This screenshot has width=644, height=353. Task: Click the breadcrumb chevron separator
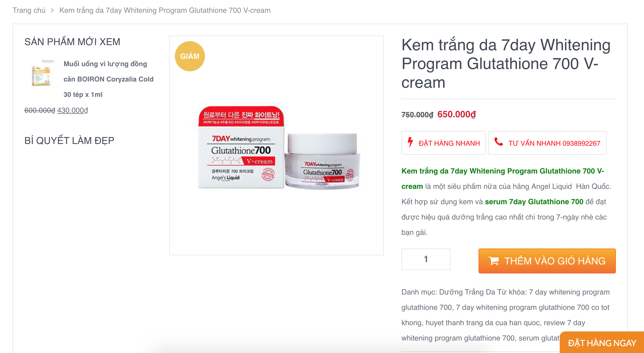coord(52,11)
